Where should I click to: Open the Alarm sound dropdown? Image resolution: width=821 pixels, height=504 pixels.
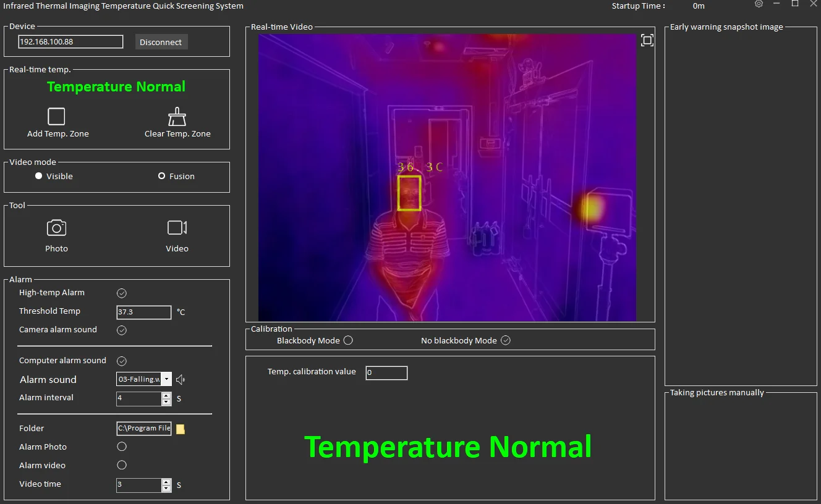[166, 379]
